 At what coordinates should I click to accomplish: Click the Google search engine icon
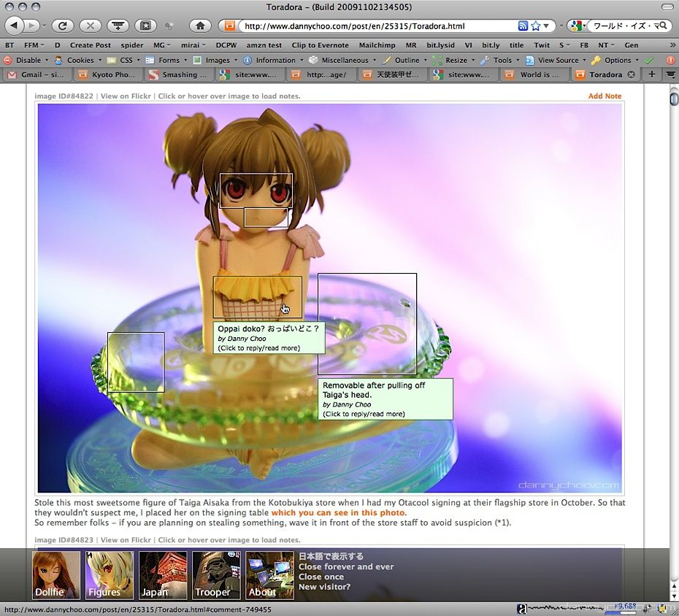coord(575,26)
